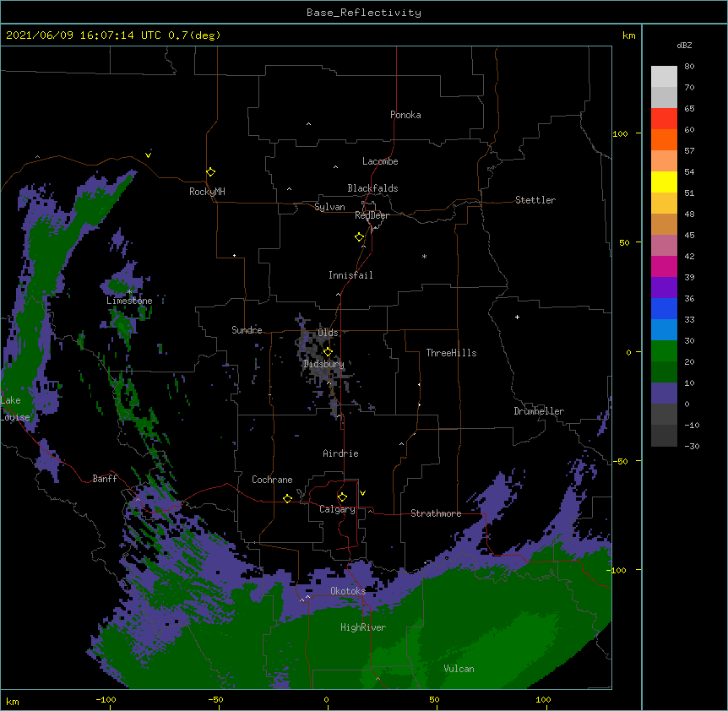
Task: Choose the magenta 39–42 dBZ legend swatch
Action: coord(664,266)
